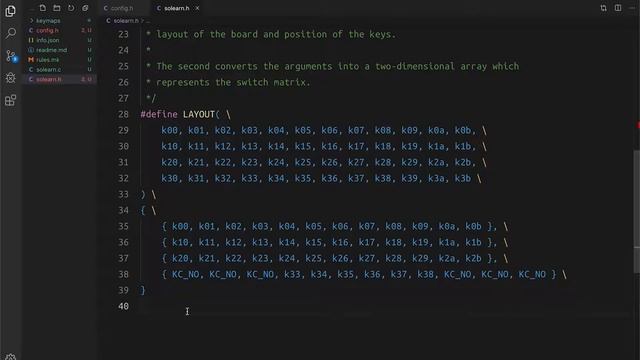Click k0b on line 29
The image size is (640, 360).
463,130
